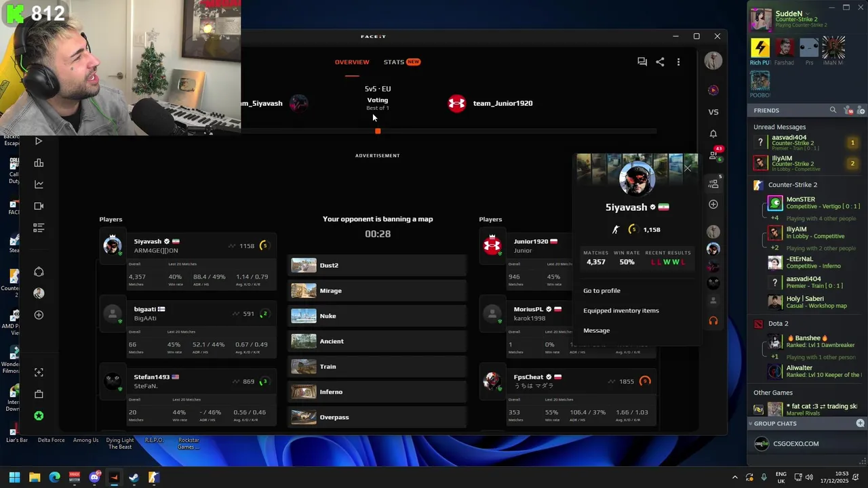Image resolution: width=868 pixels, height=488 pixels.
Task: Open the line graph stats icon
Action: coord(39,184)
